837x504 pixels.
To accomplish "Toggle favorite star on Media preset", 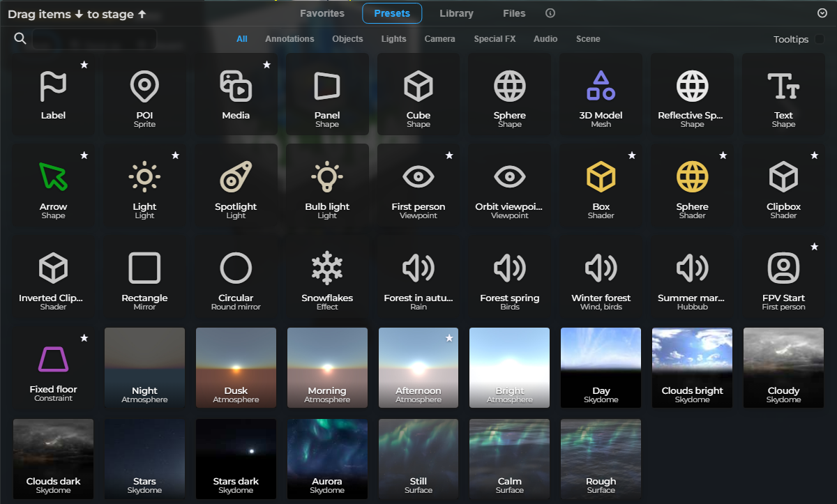I will (266, 64).
